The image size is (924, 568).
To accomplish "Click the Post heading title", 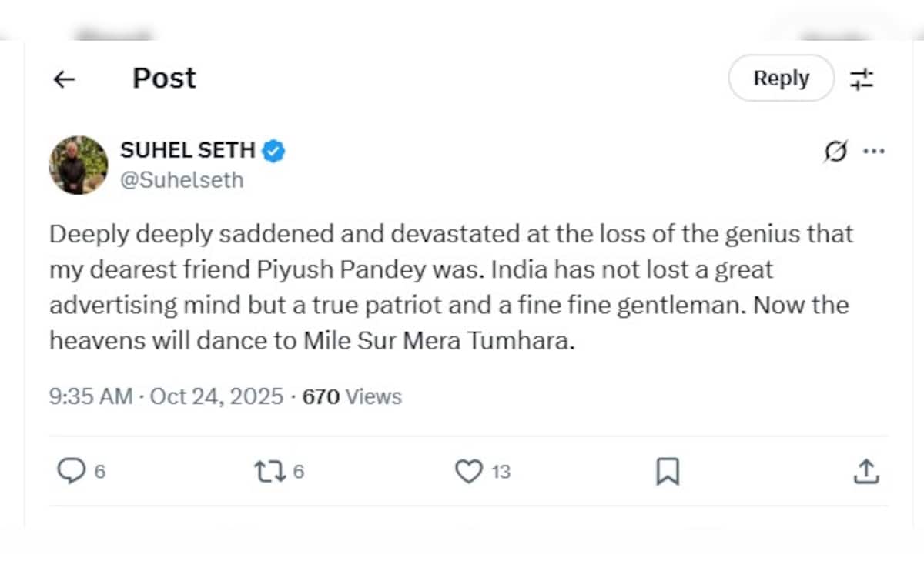I will (x=164, y=79).
